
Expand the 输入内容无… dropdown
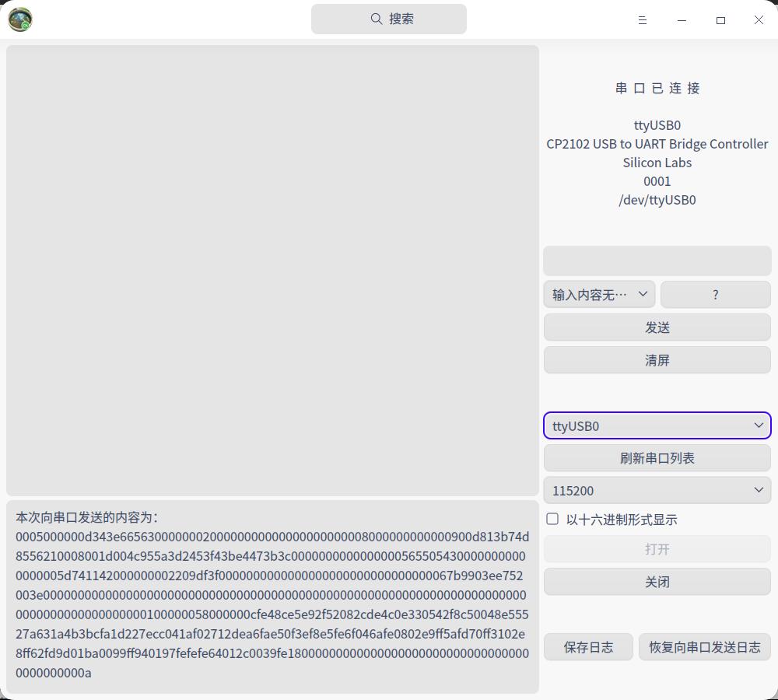(599, 294)
